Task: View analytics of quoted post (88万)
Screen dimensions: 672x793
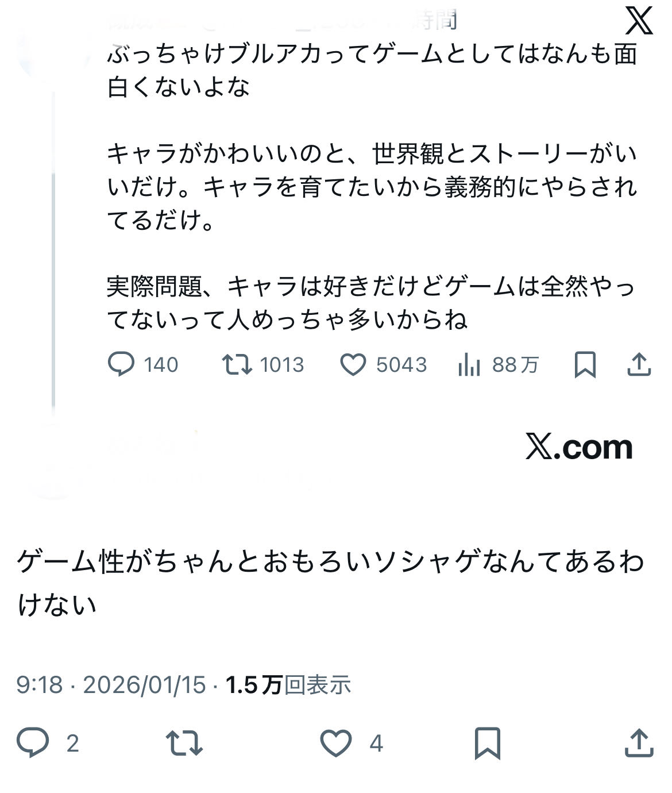Action: 469,365
